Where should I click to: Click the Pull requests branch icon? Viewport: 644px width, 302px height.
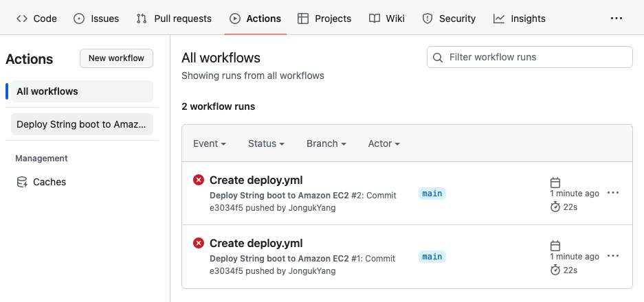[x=142, y=19]
